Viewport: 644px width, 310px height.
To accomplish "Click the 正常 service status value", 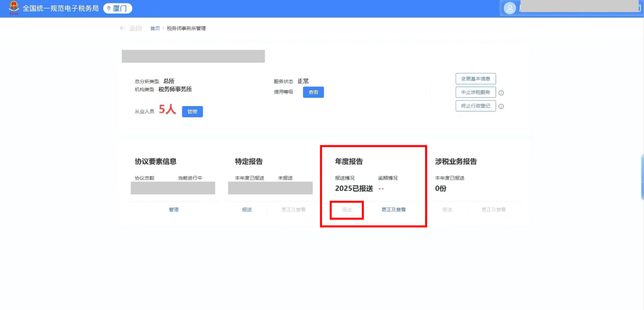I will pyautogui.click(x=303, y=81).
